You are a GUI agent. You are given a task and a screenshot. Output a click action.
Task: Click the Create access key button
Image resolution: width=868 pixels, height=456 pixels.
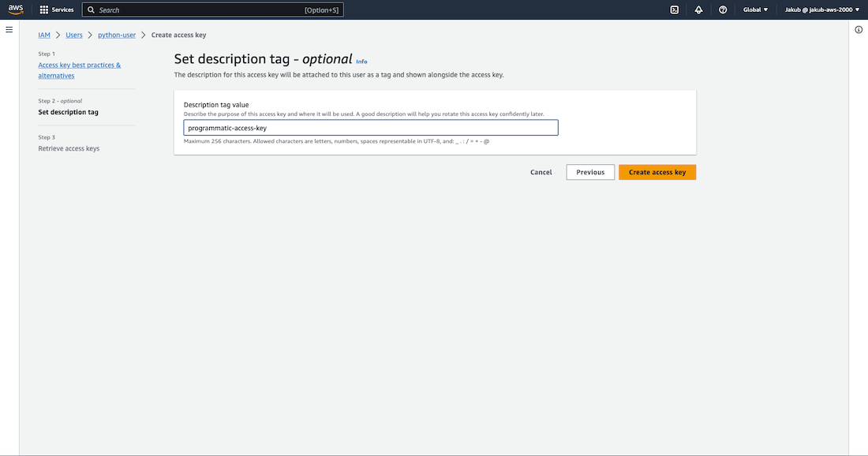(657, 172)
